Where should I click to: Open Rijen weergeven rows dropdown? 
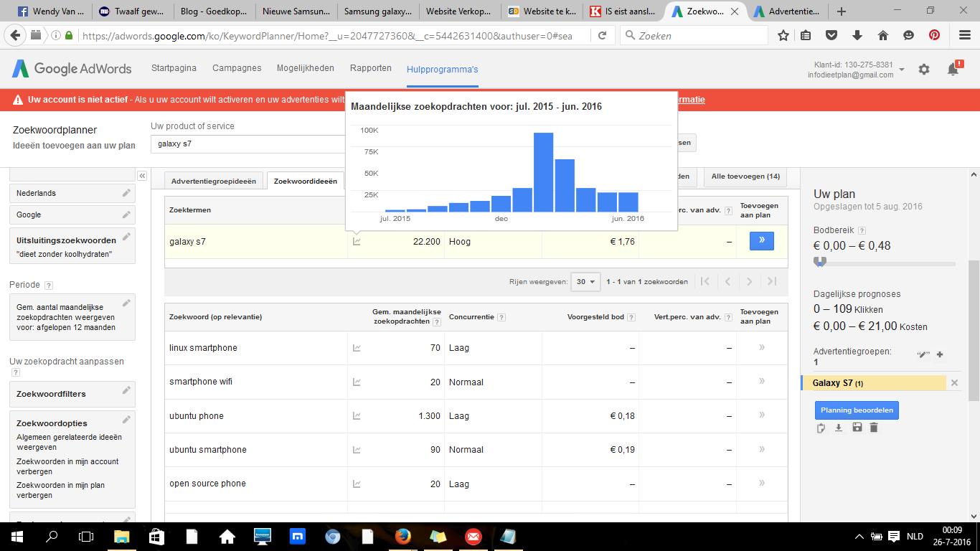(585, 282)
